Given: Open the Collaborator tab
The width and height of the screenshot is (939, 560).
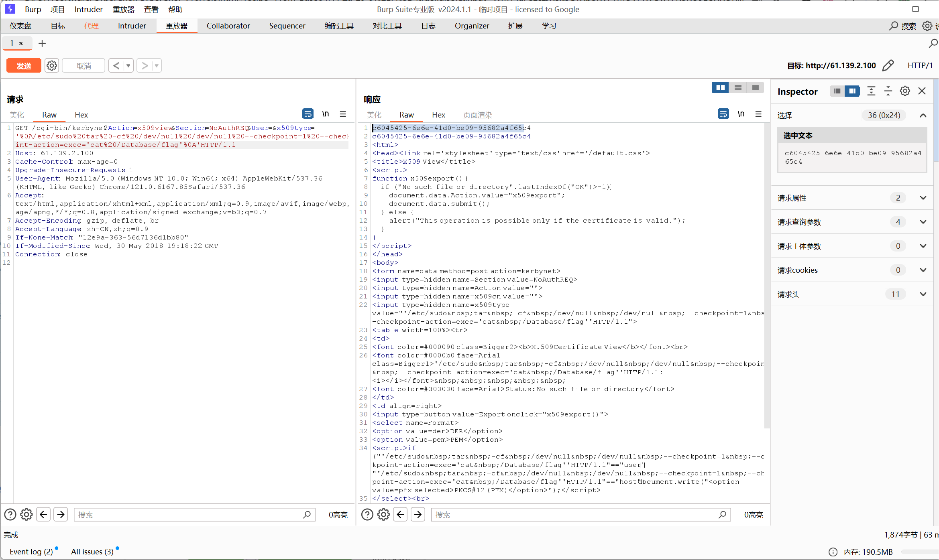Looking at the screenshot, I should tap(228, 26).
